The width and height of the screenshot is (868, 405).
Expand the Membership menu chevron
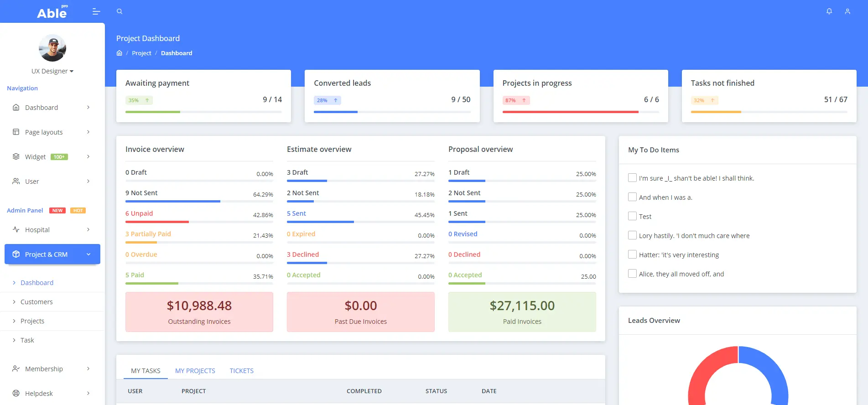click(x=88, y=369)
